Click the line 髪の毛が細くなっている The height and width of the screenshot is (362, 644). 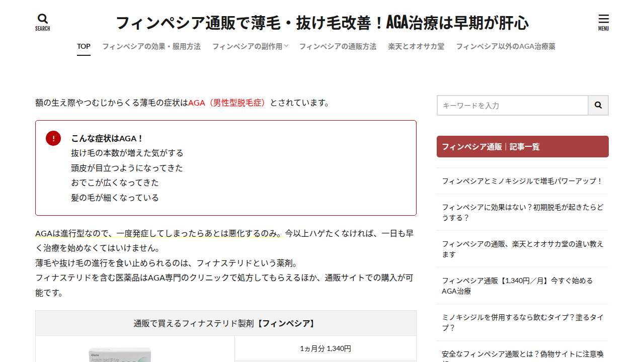tap(115, 198)
